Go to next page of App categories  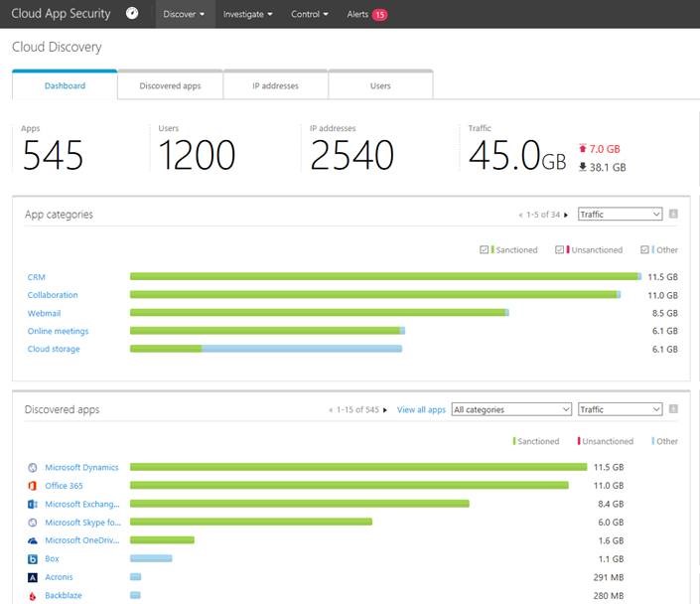[566, 215]
